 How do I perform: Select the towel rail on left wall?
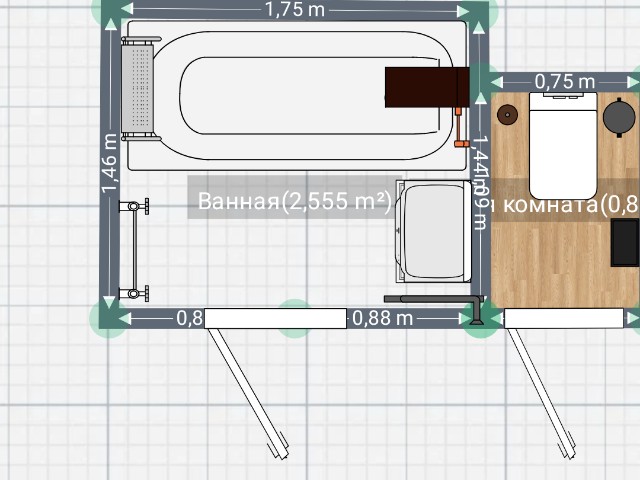130,249
